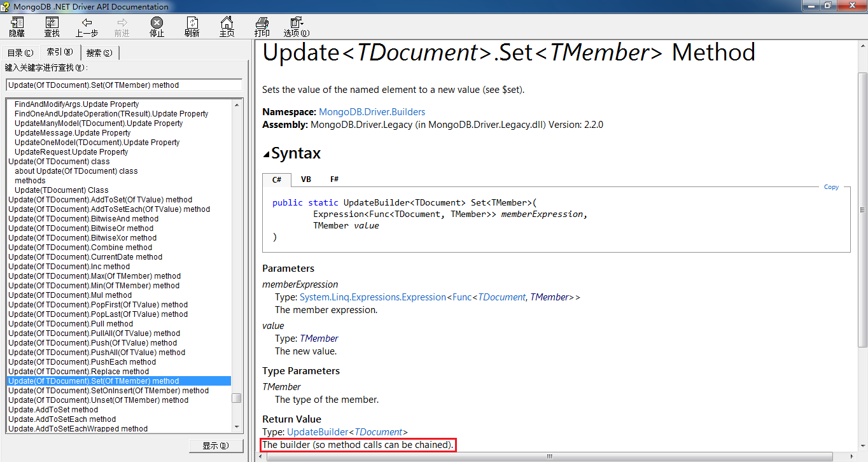Select the 'methods' index entry
This screenshot has width=868, height=462.
pyautogui.click(x=30, y=181)
